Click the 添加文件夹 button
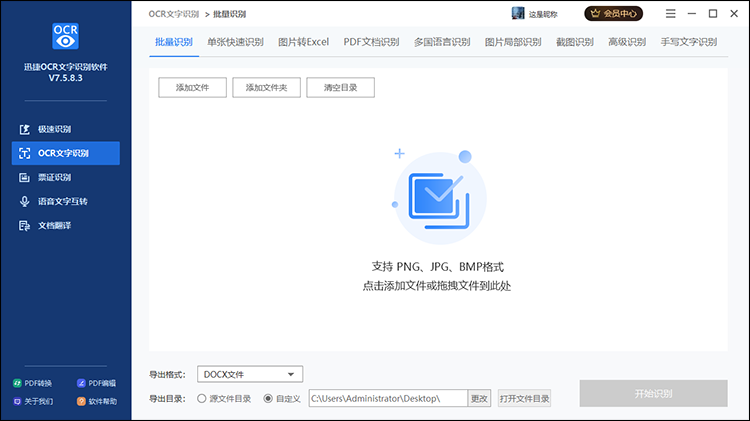750x421 pixels. click(x=266, y=88)
